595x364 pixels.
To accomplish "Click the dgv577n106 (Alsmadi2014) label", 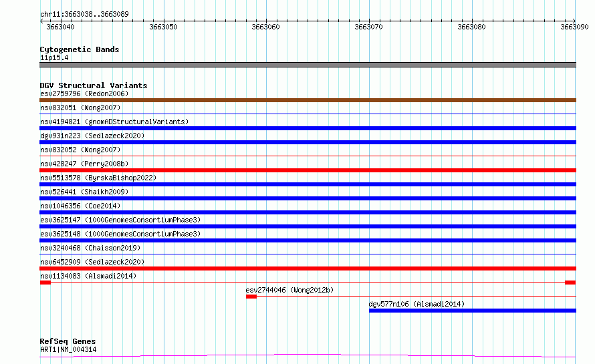I will [x=416, y=304].
